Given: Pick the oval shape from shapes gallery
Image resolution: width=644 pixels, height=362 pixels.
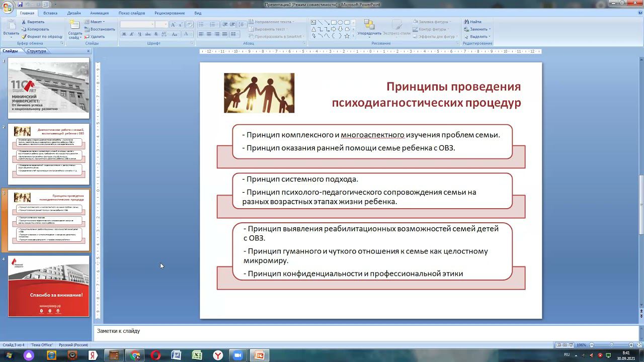Looking at the screenshot, I should point(340,23).
